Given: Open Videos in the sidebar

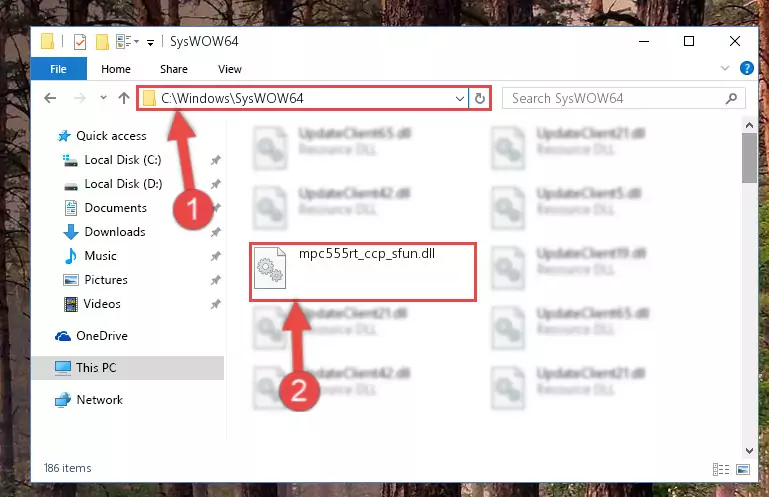Looking at the screenshot, I should tap(102, 304).
